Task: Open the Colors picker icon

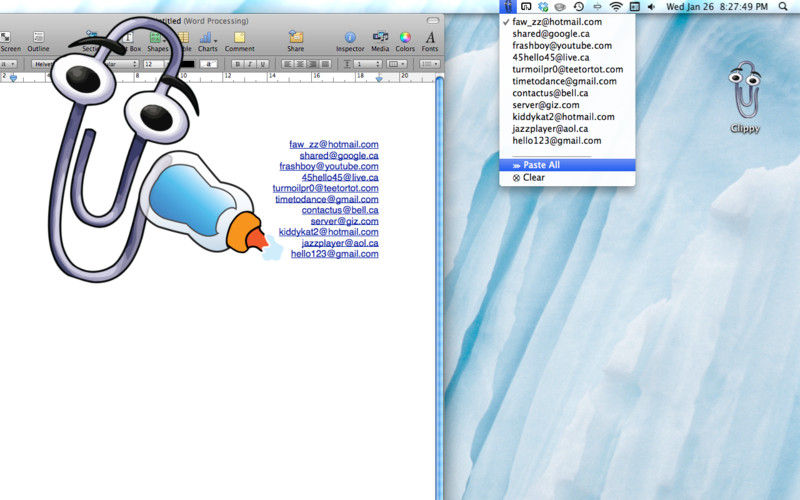Action: 405,37
